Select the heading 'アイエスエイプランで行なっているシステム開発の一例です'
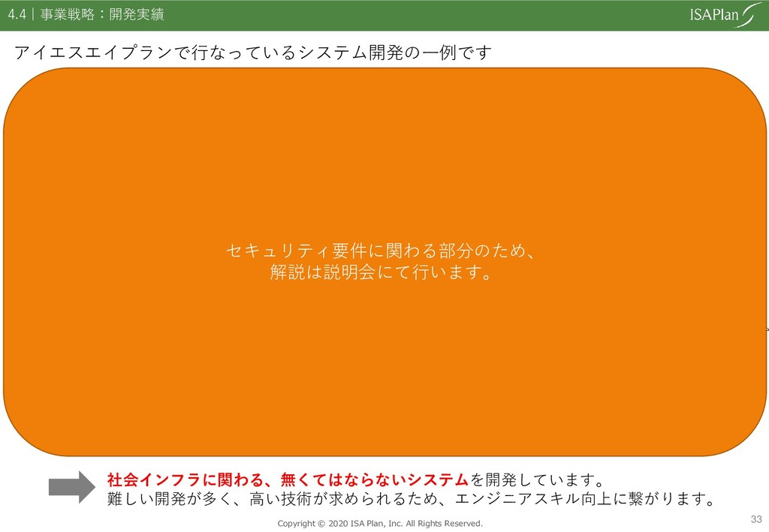The height and width of the screenshot is (532, 769). [253, 53]
